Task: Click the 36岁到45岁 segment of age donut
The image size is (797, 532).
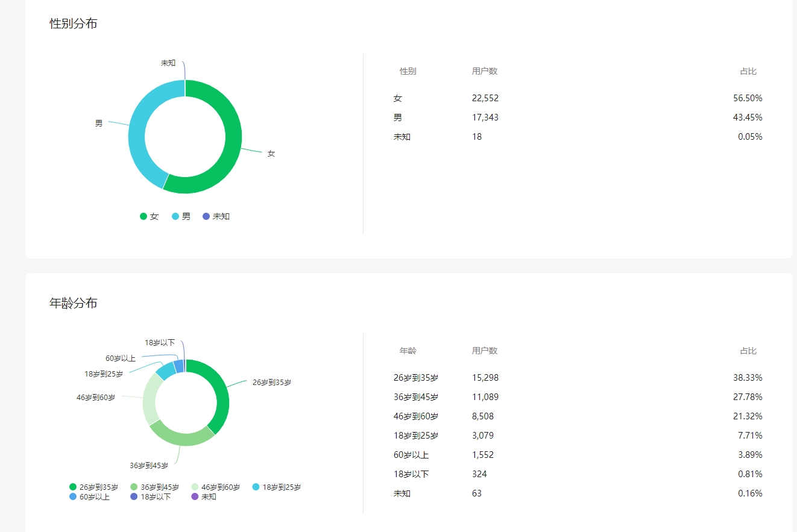Action: [x=181, y=438]
